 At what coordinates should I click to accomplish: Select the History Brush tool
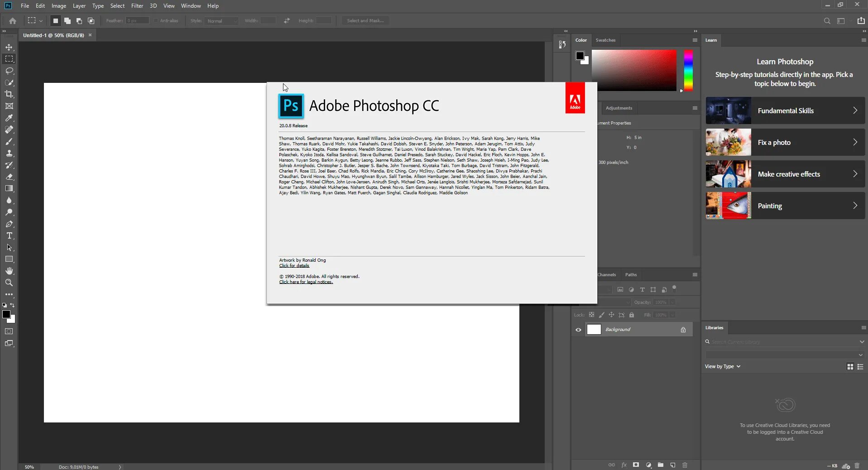(x=9, y=165)
